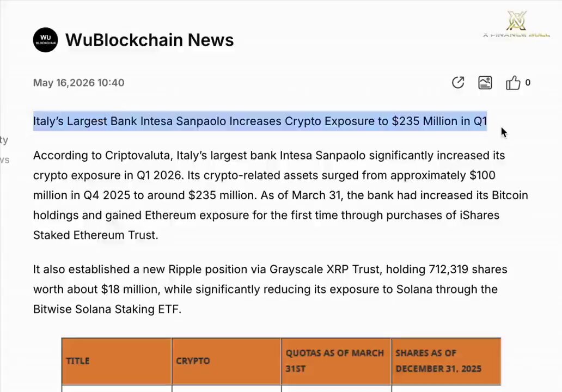Click the like count number
This screenshot has width=562, height=392.
tap(528, 83)
